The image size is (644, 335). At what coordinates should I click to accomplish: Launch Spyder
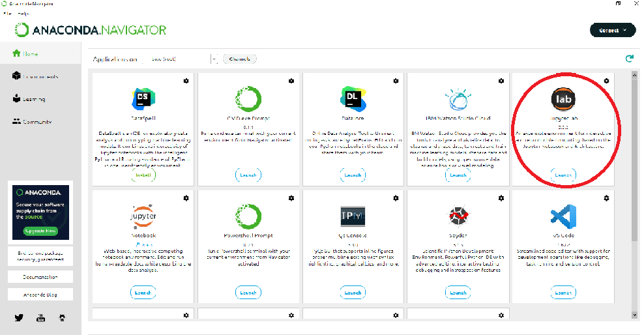pos(458,293)
